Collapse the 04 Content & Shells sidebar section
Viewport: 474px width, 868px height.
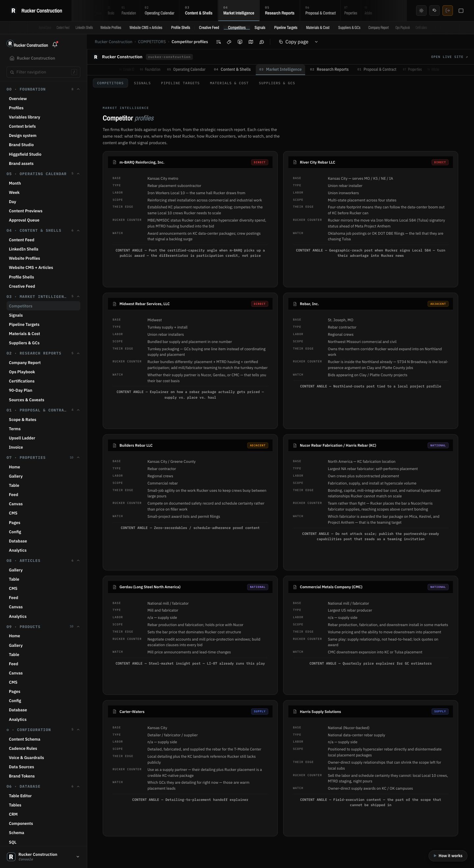coord(78,230)
